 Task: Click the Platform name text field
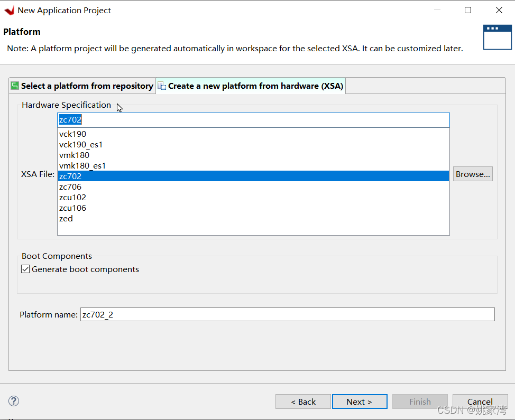tap(287, 315)
